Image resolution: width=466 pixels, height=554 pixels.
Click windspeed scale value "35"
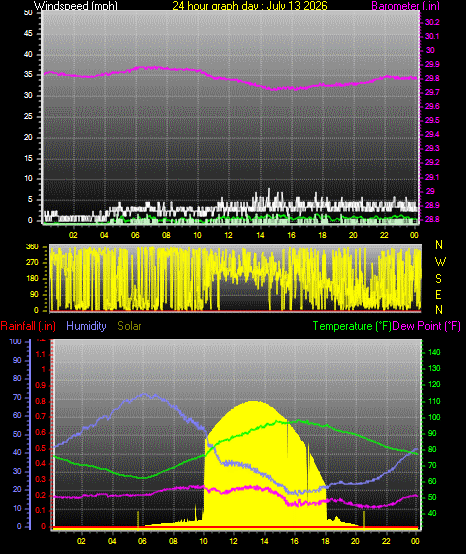28,74
